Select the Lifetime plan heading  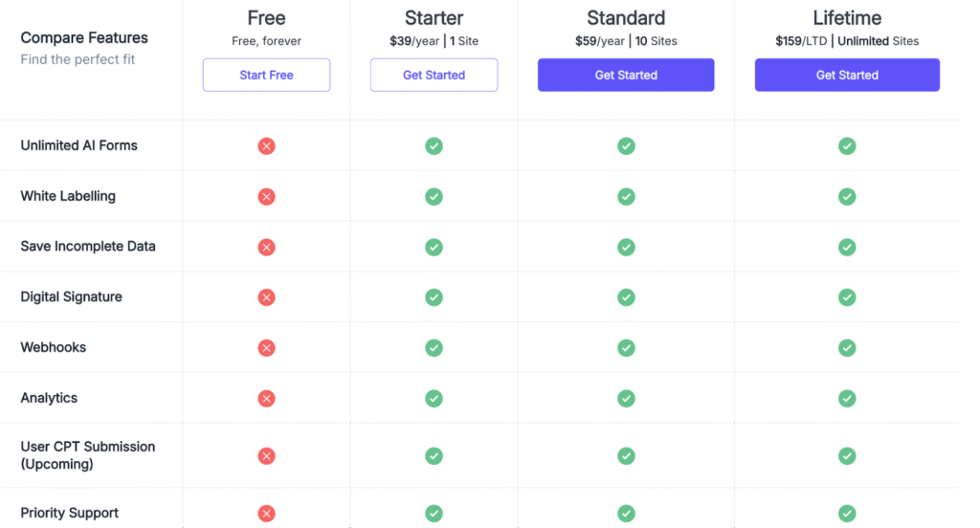pyautogui.click(x=847, y=18)
